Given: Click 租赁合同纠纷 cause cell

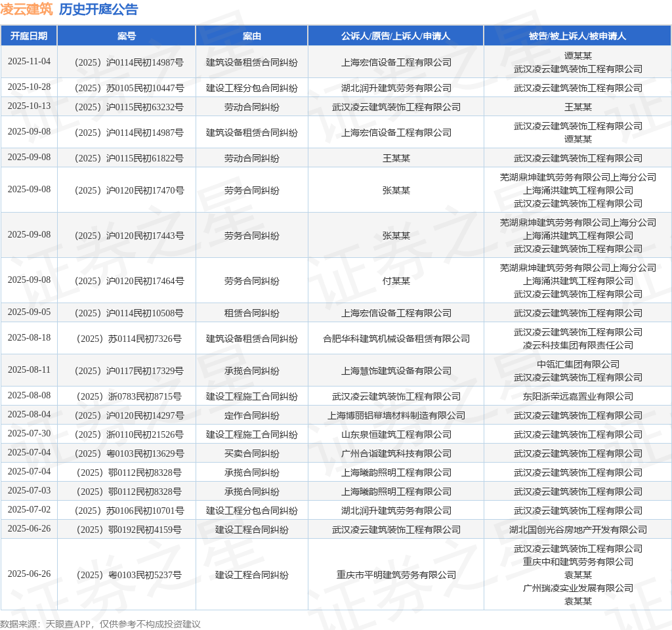Looking at the screenshot, I should (252, 313).
